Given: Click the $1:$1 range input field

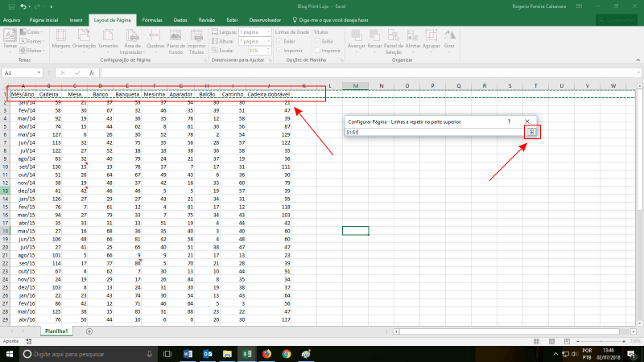Looking at the screenshot, I should (x=435, y=131).
